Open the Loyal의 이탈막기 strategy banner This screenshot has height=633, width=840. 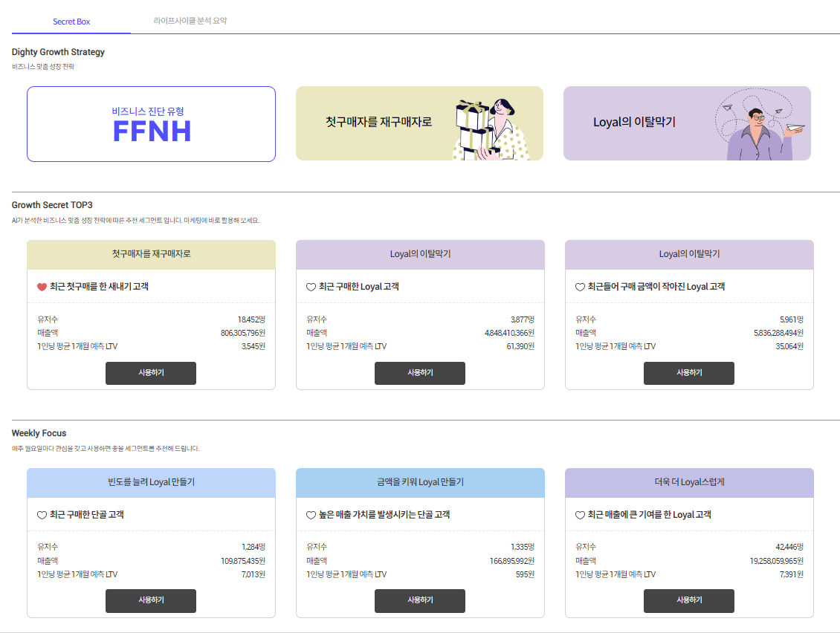coord(687,123)
